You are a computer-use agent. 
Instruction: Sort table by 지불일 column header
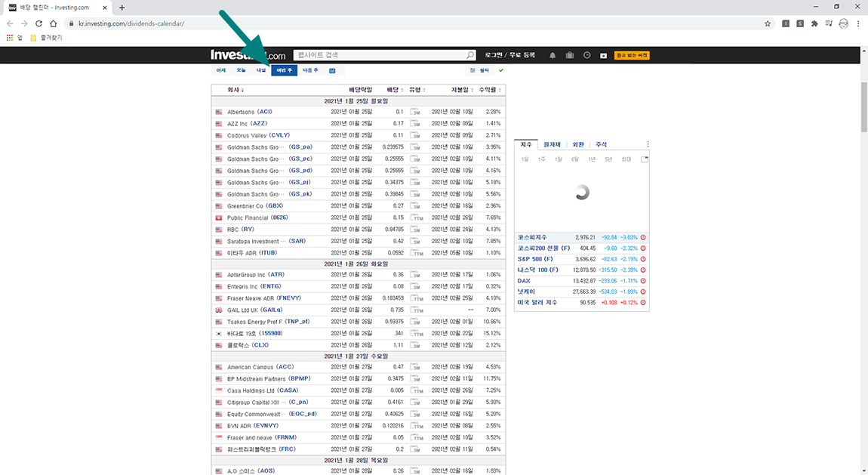click(x=462, y=90)
